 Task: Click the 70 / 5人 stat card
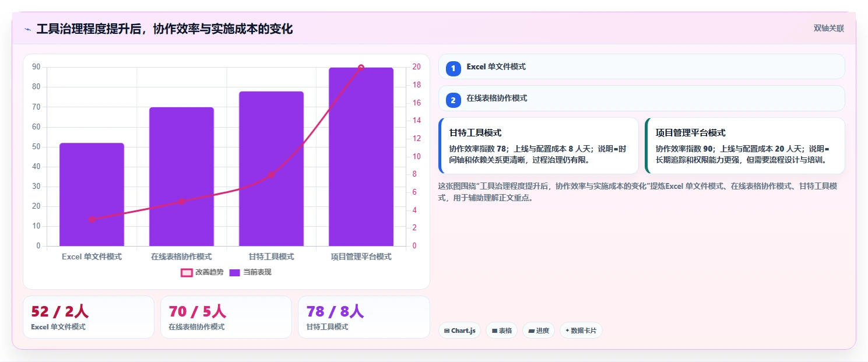(226, 317)
